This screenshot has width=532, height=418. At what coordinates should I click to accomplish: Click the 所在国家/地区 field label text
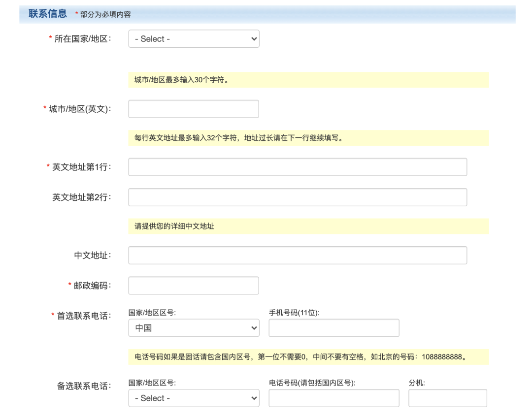(x=82, y=39)
